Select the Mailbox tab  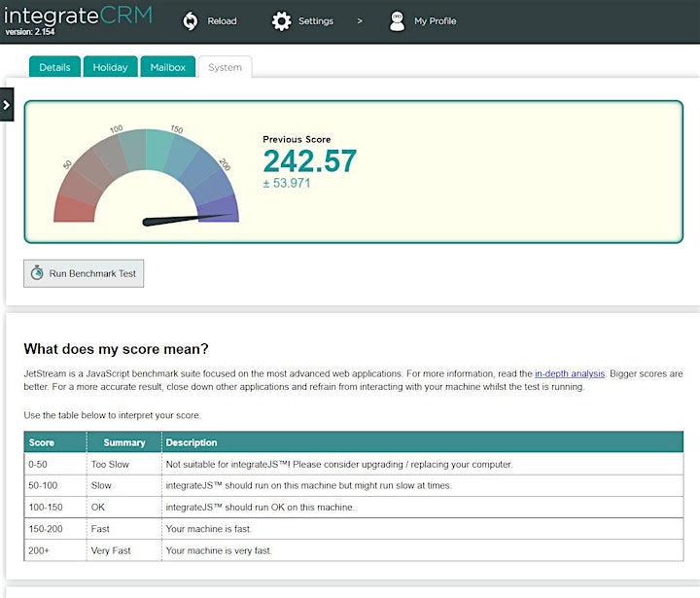click(x=168, y=67)
